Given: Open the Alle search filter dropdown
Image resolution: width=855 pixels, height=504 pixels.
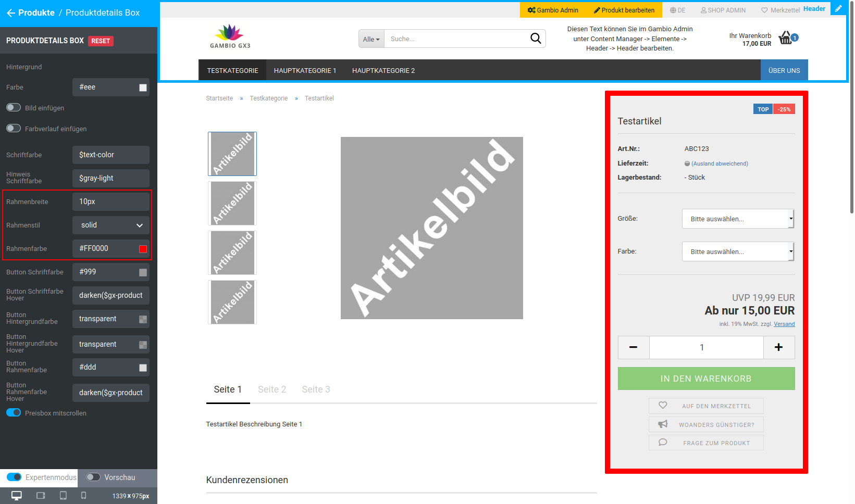Looking at the screenshot, I should pos(370,39).
